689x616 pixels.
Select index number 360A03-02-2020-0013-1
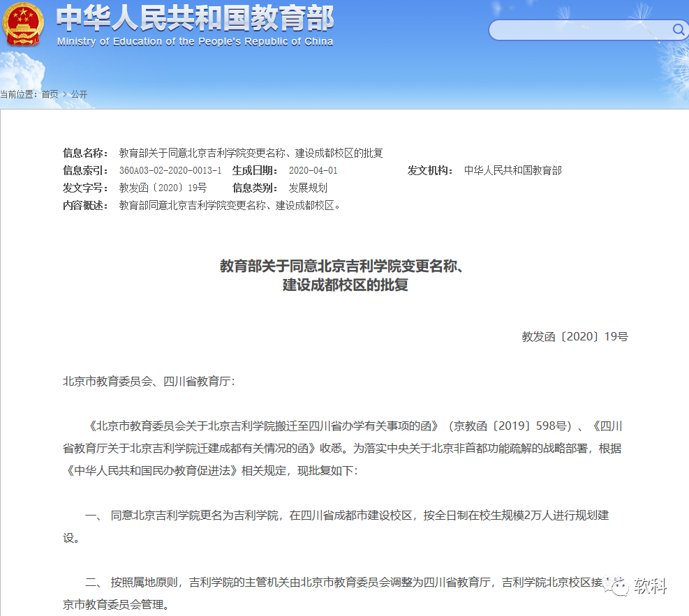(170, 170)
